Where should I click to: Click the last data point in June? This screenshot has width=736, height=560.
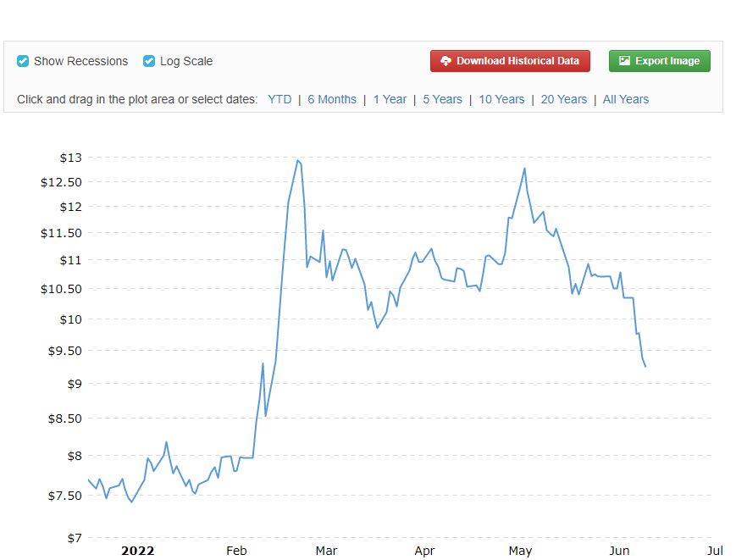(x=645, y=366)
